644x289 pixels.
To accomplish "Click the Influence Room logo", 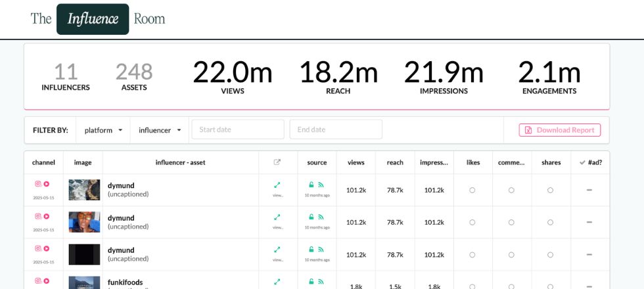I will 98,19.
